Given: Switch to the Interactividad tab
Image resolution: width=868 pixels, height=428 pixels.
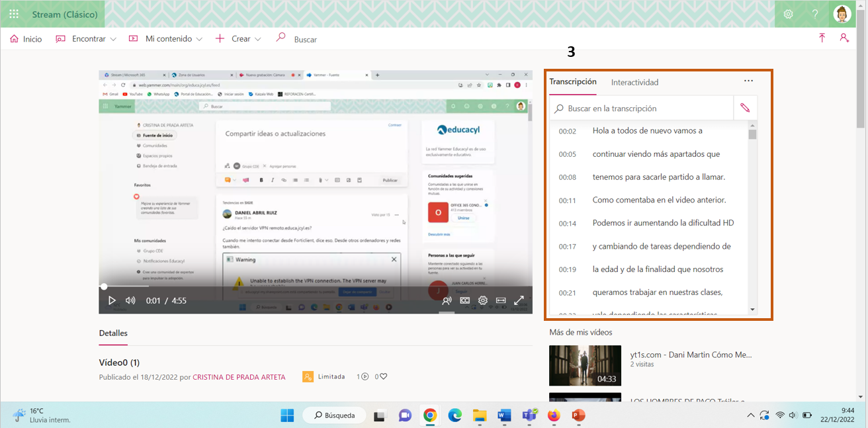Looking at the screenshot, I should coord(634,83).
